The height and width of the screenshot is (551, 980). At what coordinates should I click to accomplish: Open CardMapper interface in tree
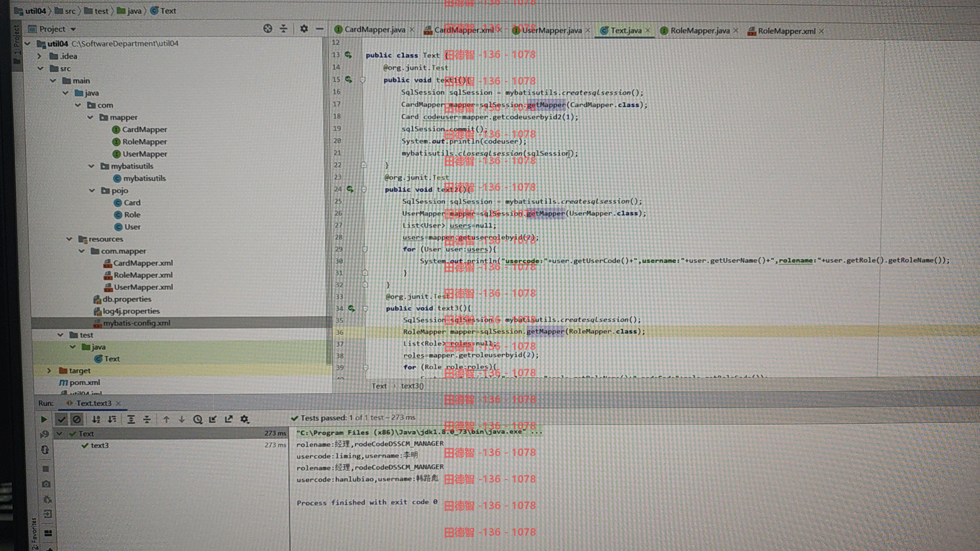(139, 130)
